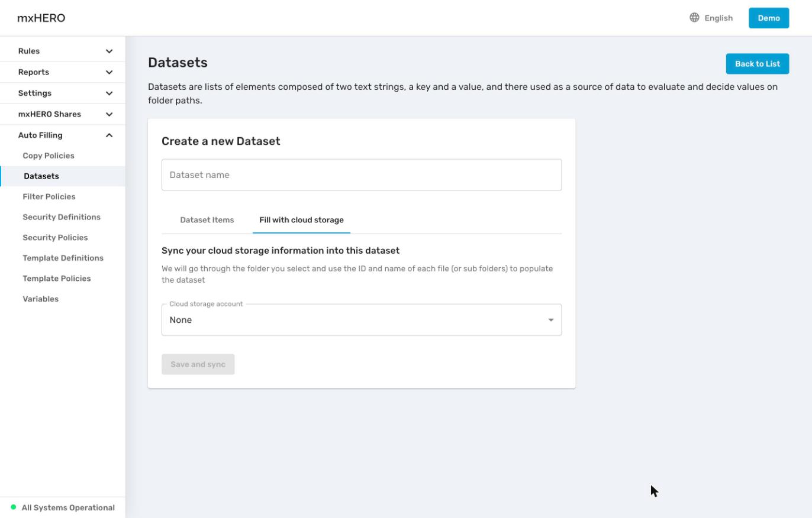Open Template Definitions page
The width and height of the screenshot is (812, 518).
[63, 258]
